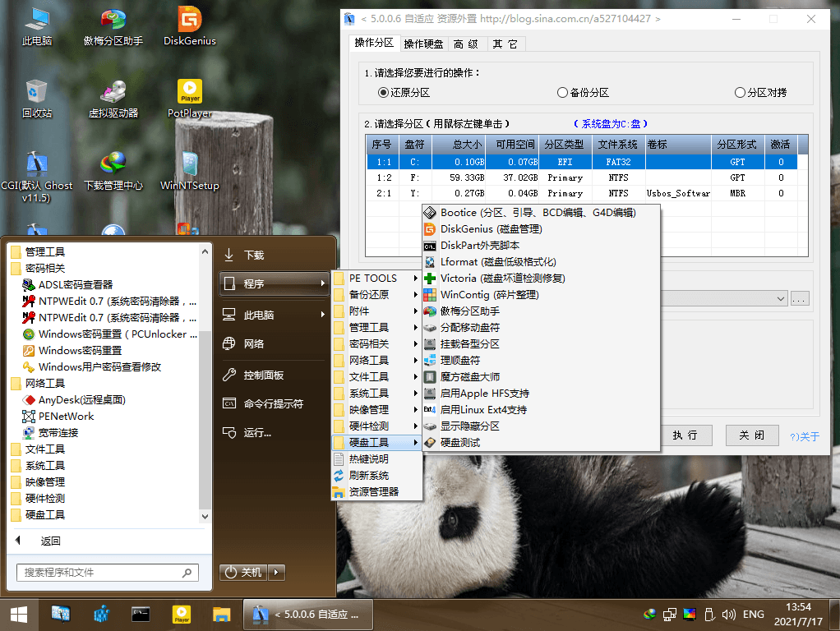Open WinNTSetup desktop shortcut
Image resolution: width=840 pixels, height=631 pixels.
pyautogui.click(x=190, y=171)
